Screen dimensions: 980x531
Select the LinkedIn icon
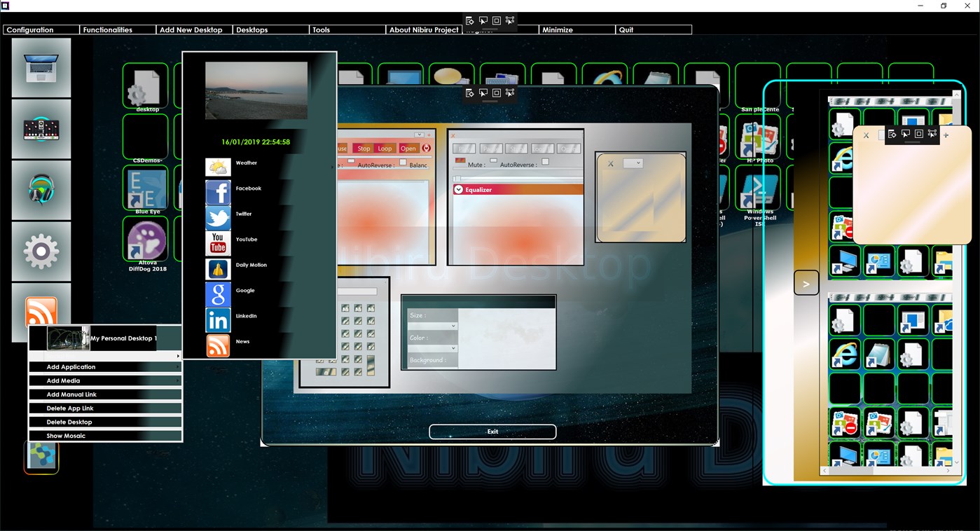(218, 319)
